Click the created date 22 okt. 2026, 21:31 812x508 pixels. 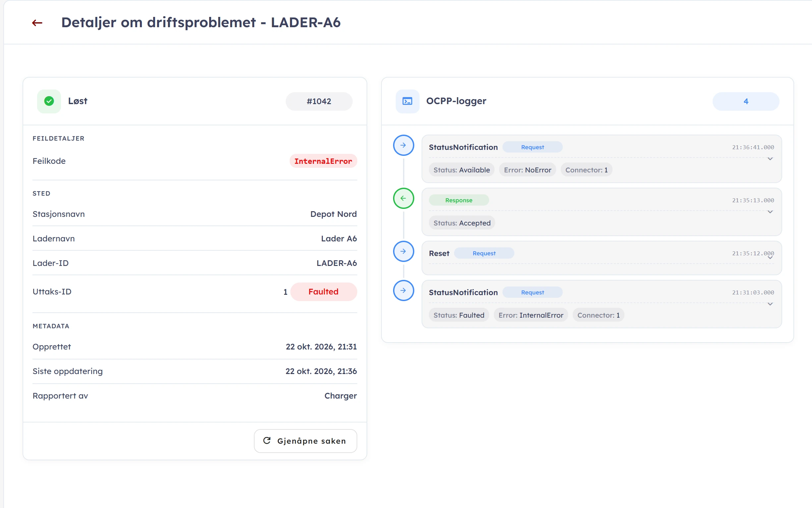pos(321,347)
